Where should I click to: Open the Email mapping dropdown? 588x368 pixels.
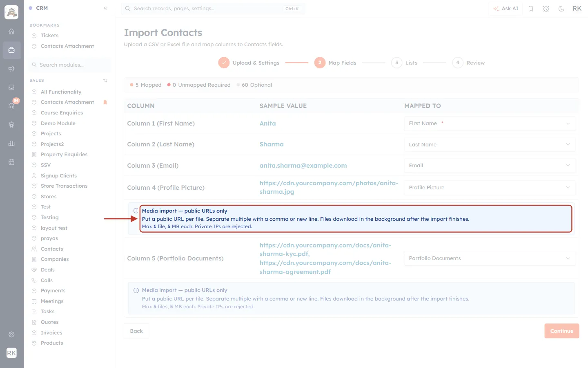tap(490, 165)
